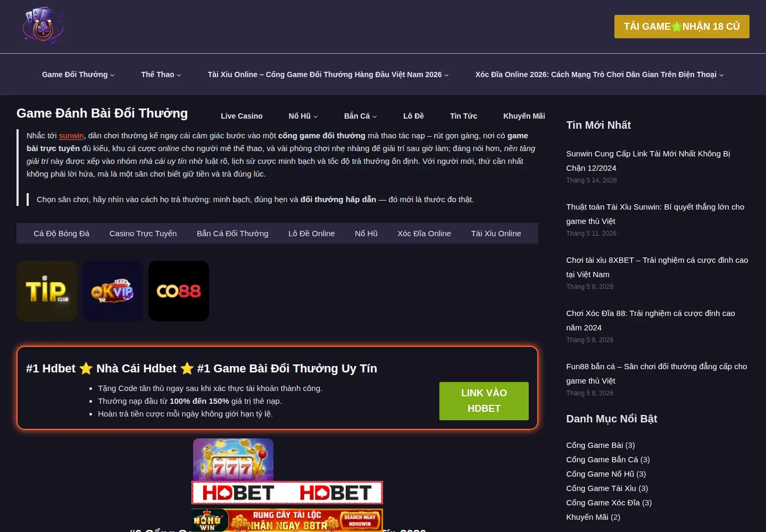Select the Xóc Đĩa Online category tab
The height and width of the screenshot is (532, 766).
(x=424, y=234)
